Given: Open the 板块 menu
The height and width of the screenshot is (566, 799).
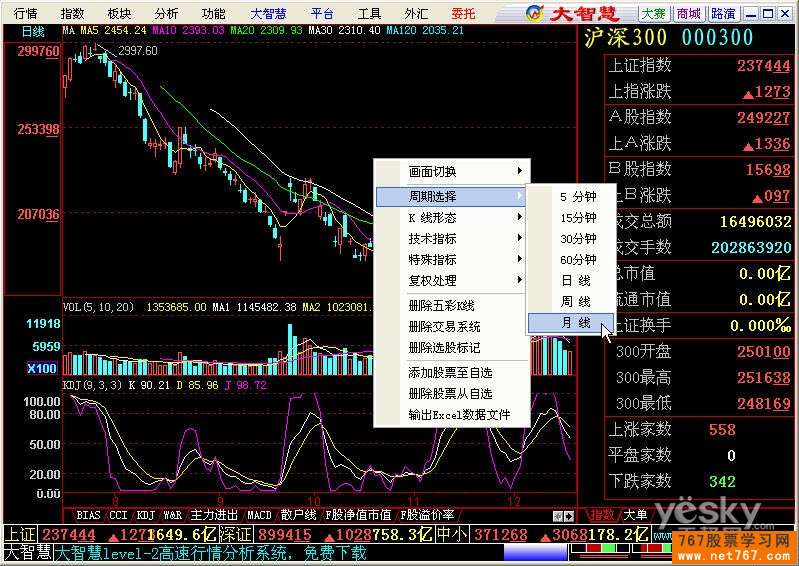Looking at the screenshot, I should [119, 14].
